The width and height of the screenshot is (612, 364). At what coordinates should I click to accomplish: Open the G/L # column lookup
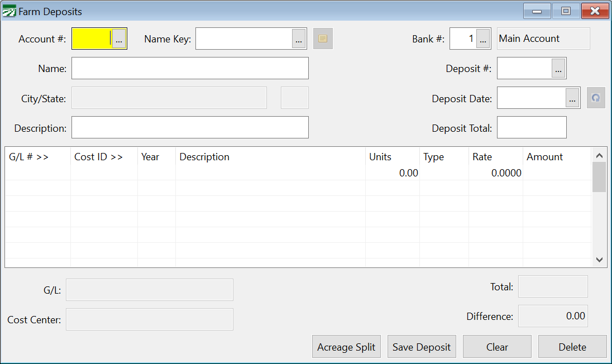coord(34,157)
